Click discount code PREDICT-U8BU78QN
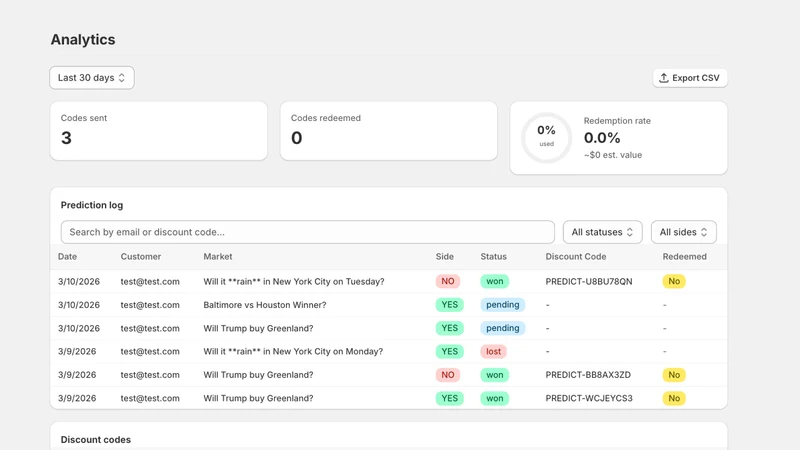Screen dimensions: 800x450 point(589,282)
